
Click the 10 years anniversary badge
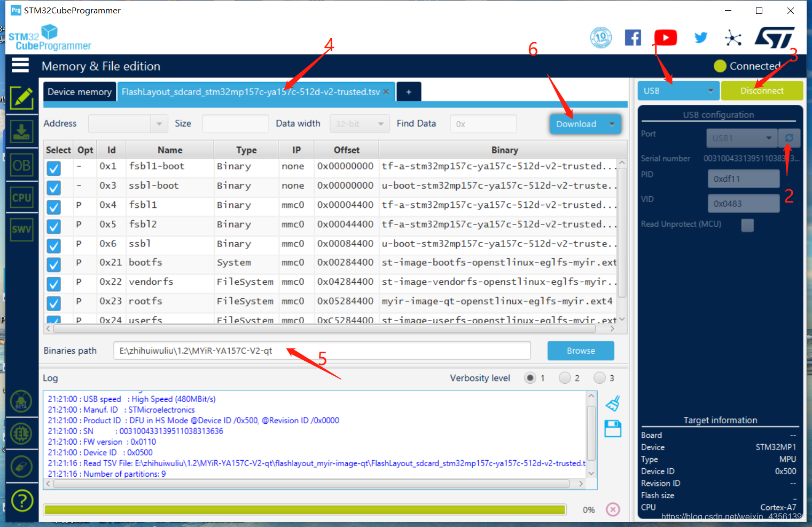pos(601,37)
